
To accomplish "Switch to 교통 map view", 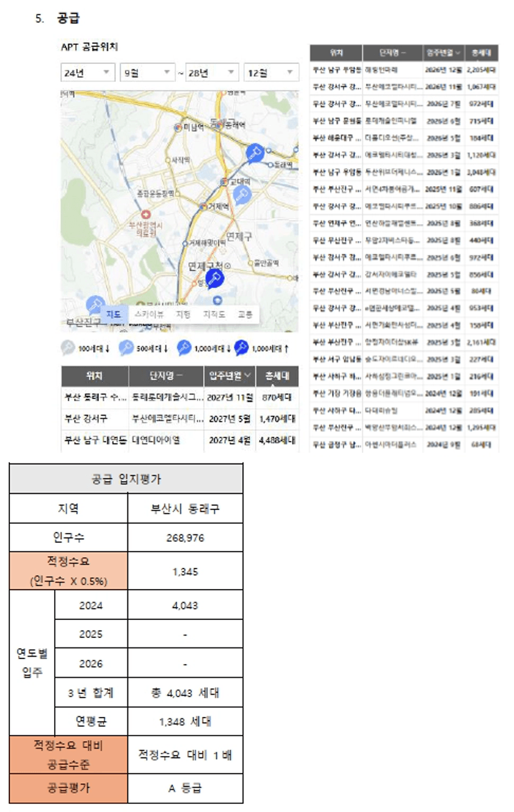I will coord(244,314).
